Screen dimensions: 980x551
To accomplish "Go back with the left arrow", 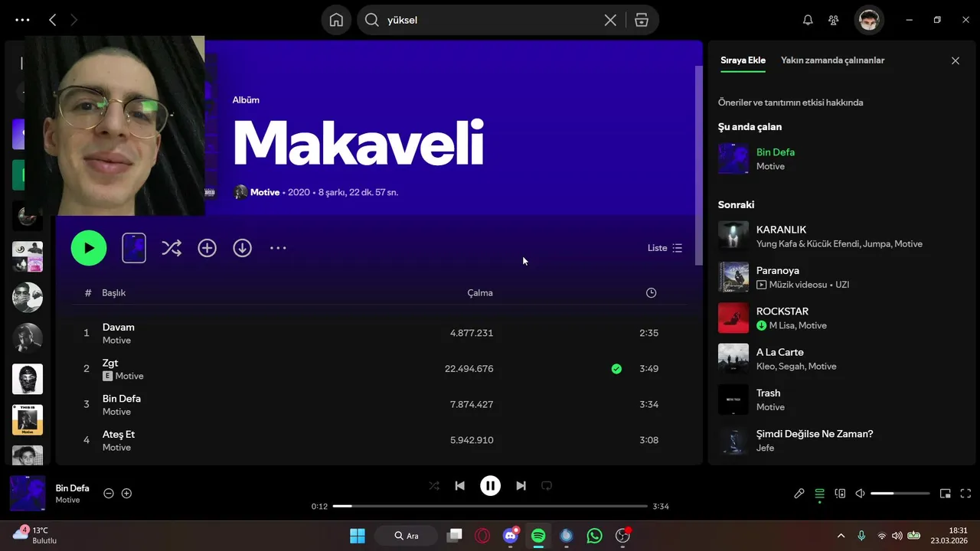I will 52,20.
